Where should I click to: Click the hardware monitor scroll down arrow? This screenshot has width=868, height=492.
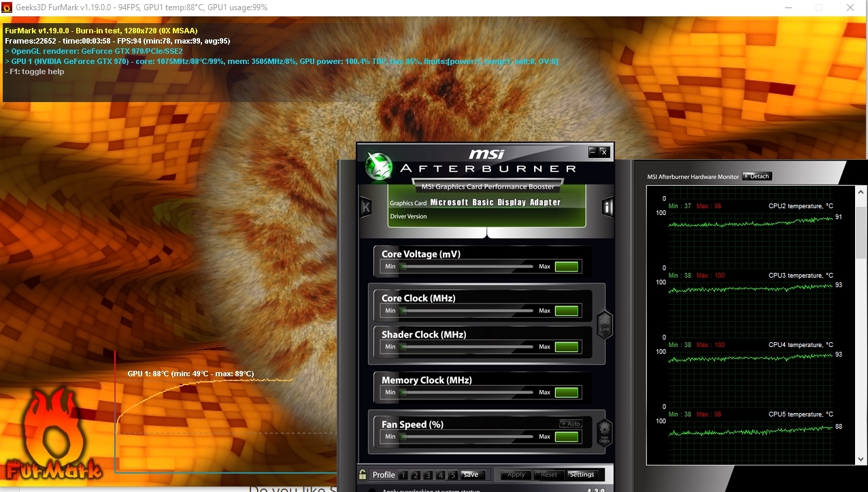coord(861,459)
